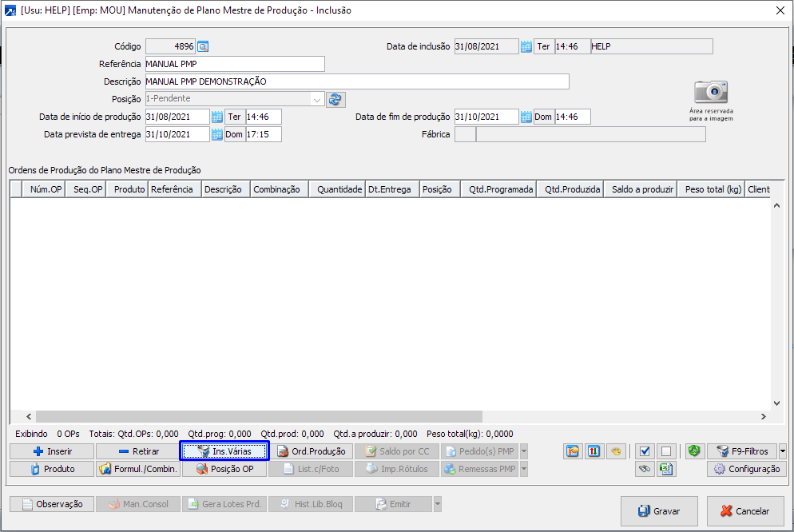The image size is (794, 532).
Task: Click the Data de fim de produção date field
Action: [x=486, y=117]
